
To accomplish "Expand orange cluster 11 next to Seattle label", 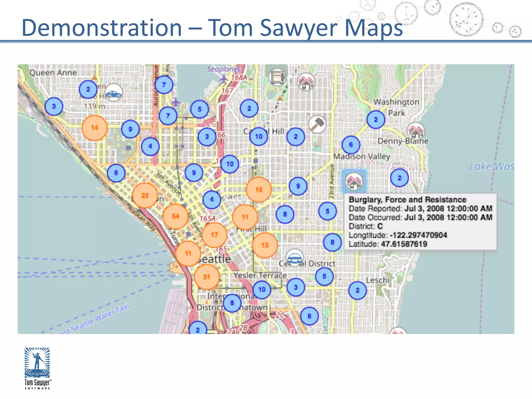I will click(188, 253).
